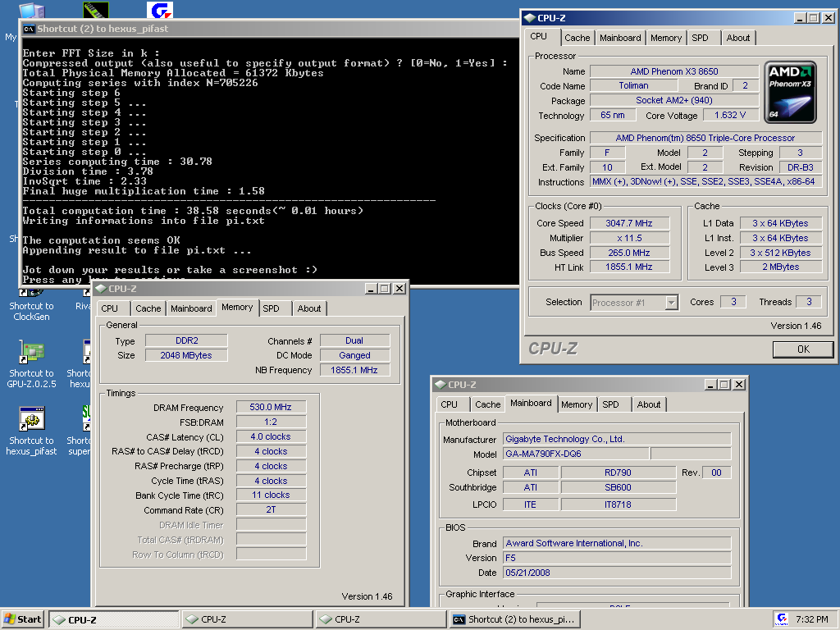Open About tab in the Memory CPU-Z window
Screen dimensions: 840x630
(x=309, y=308)
